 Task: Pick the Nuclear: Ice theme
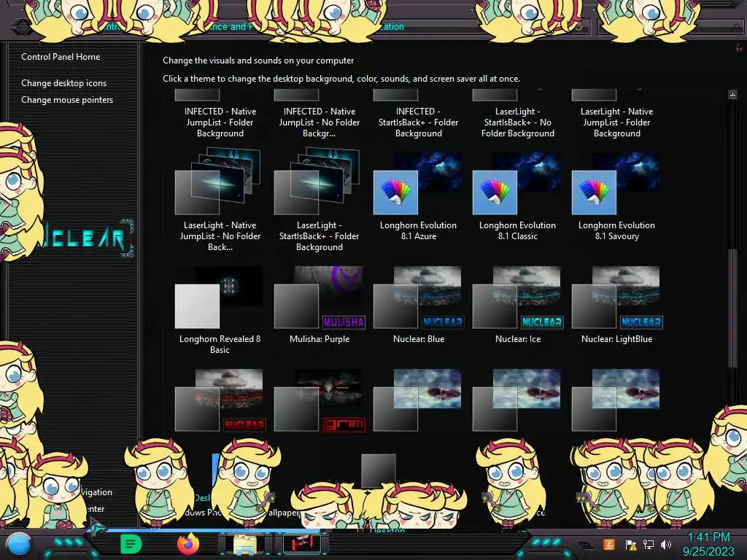(x=517, y=305)
